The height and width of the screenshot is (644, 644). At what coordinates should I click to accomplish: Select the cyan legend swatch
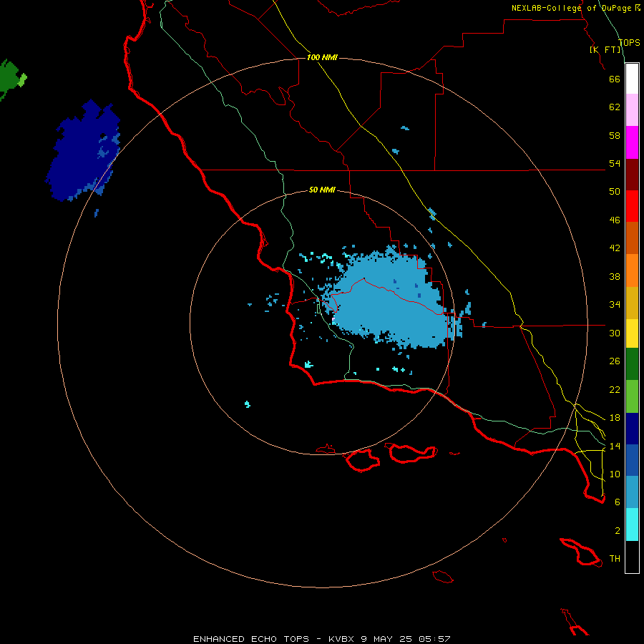click(x=632, y=525)
